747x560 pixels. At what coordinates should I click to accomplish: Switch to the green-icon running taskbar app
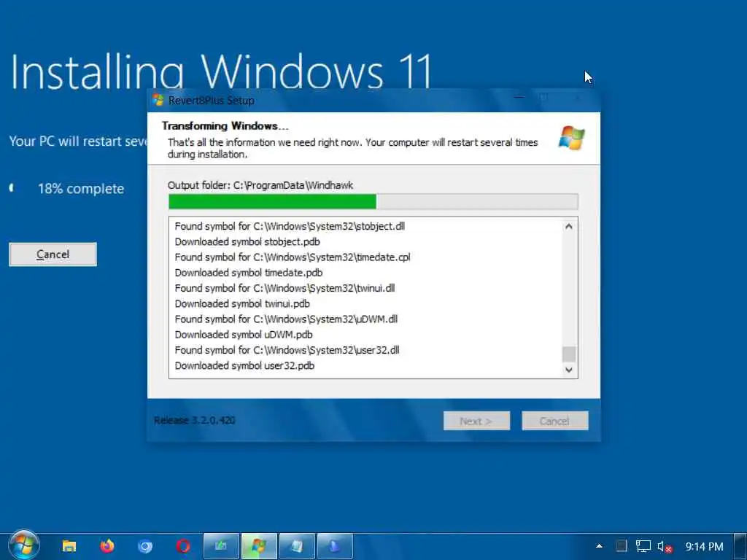click(221, 546)
